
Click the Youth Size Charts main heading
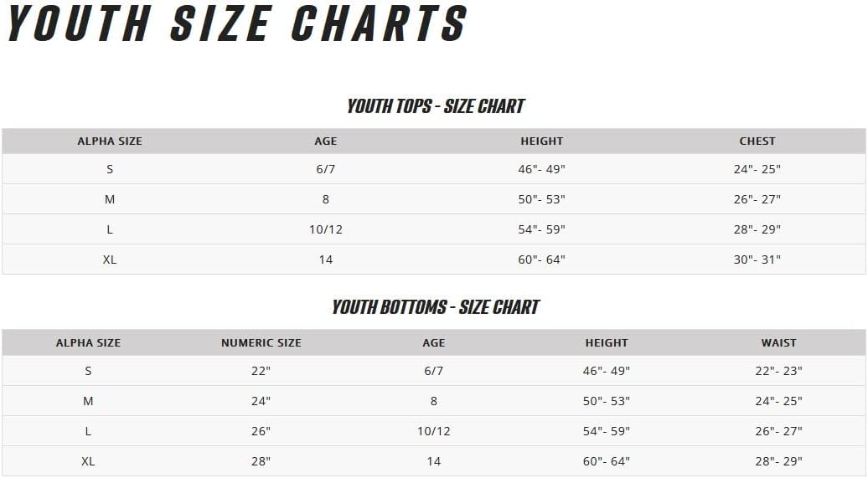click(x=237, y=23)
